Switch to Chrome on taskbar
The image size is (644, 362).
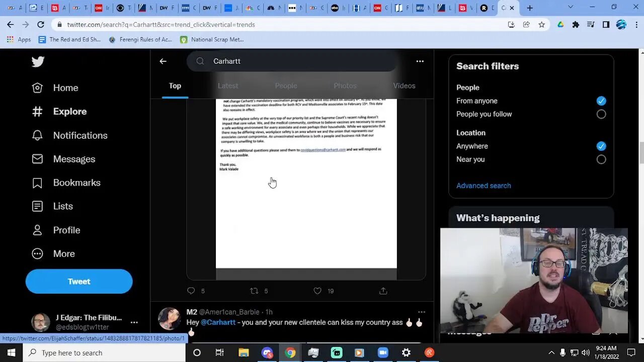290,352
